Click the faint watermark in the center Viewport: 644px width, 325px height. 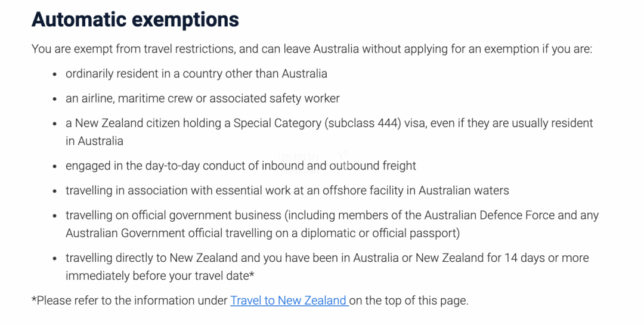[x=312, y=163]
